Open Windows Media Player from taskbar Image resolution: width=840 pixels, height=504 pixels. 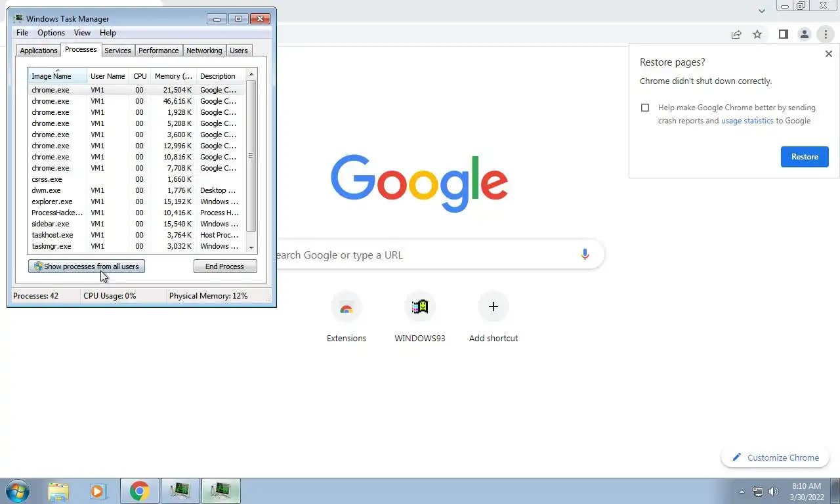(x=98, y=491)
